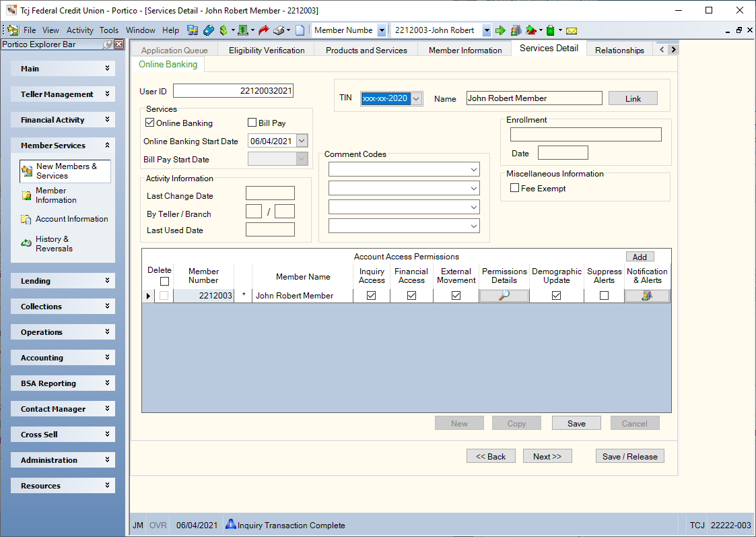Click the green clipboard toolbar icon
Screen dimensions: 756x537
(x=550, y=30)
